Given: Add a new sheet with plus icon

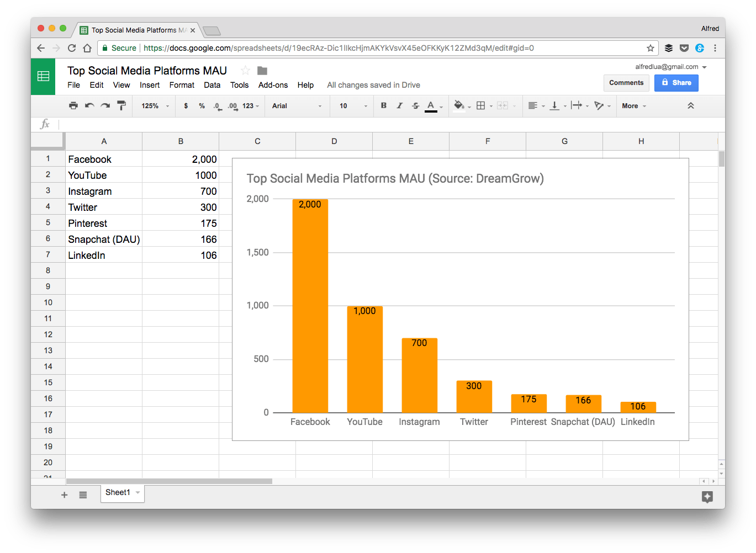Looking at the screenshot, I should tap(64, 495).
